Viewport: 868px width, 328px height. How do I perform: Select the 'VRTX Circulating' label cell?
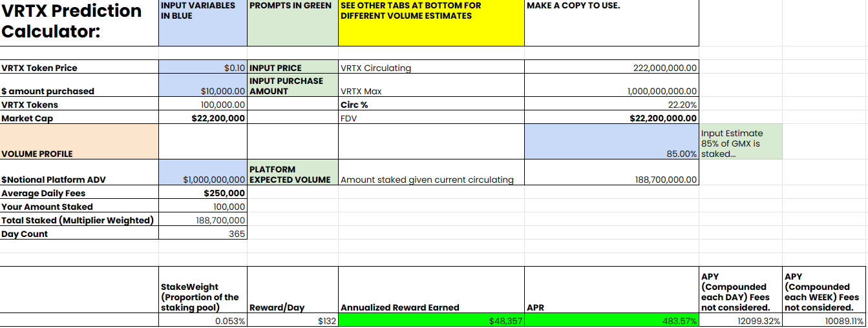coord(431,68)
